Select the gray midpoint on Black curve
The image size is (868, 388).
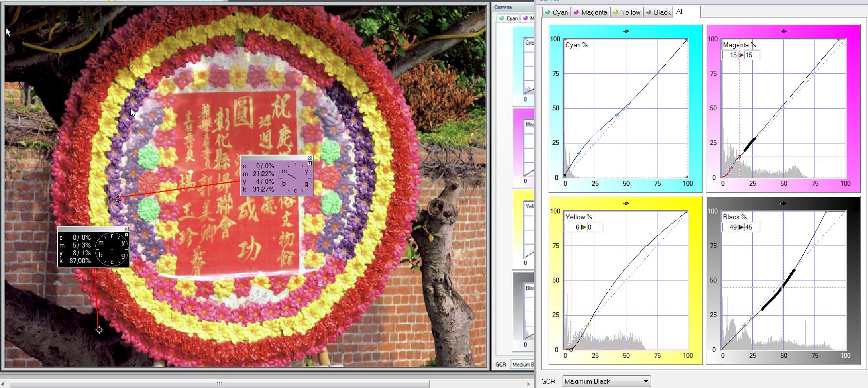coord(782,288)
